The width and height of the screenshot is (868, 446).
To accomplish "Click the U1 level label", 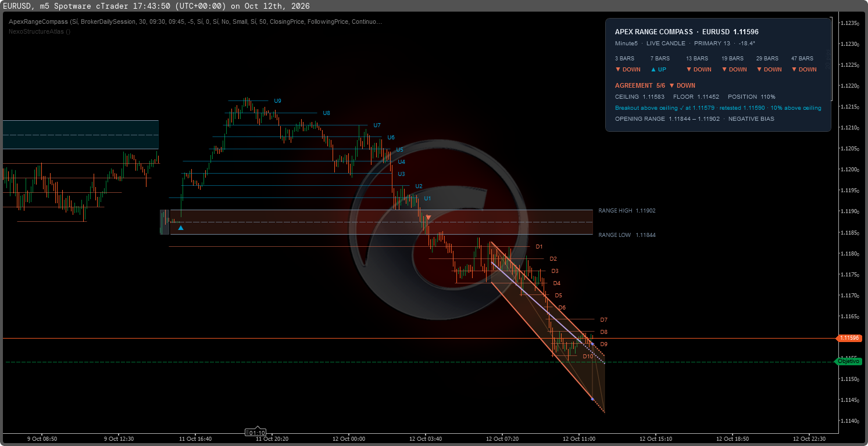I will point(427,199).
